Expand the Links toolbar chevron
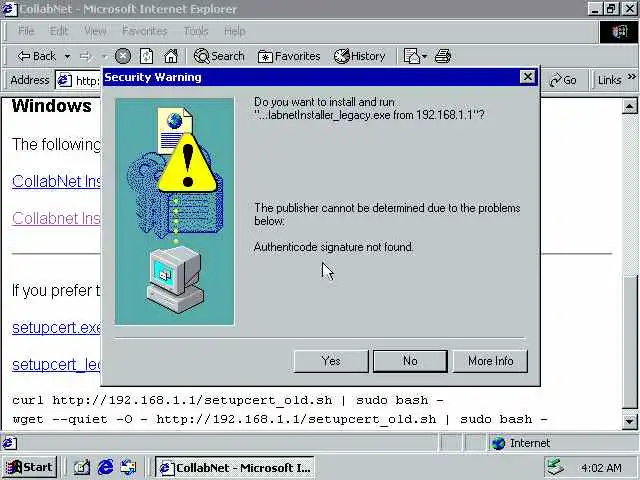Image resolution: width=640 pixels, height=480 pixels. 631,76
